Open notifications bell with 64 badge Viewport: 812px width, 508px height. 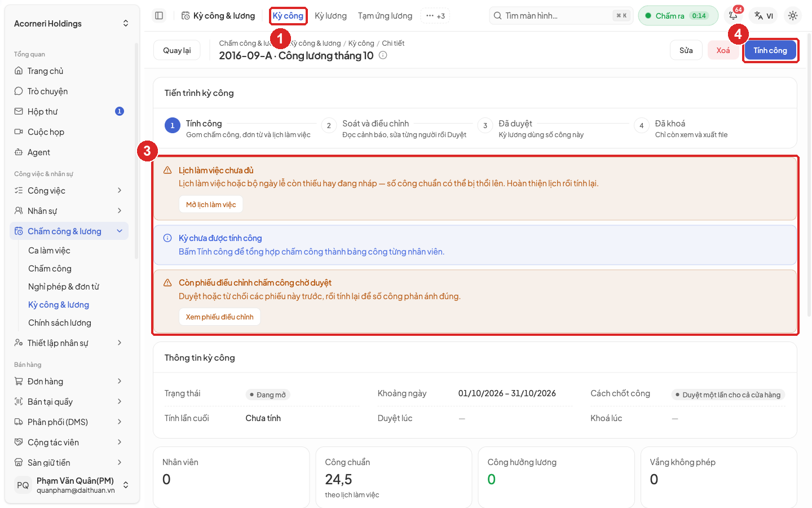pos(734,15)
